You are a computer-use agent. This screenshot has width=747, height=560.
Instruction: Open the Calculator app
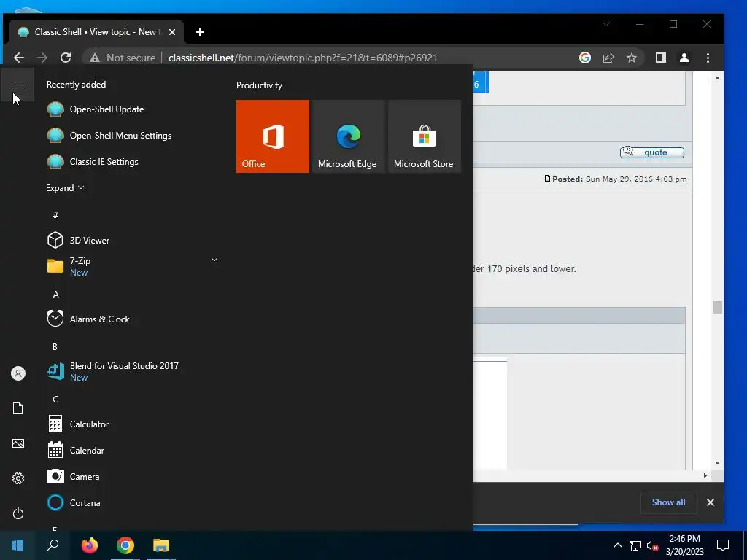(78, 424)
